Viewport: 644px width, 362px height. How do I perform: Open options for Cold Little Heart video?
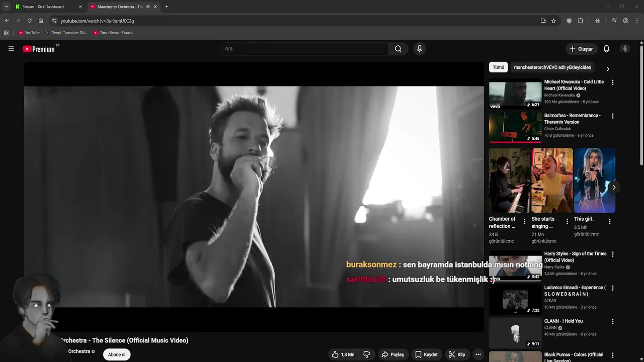point(612,82)
